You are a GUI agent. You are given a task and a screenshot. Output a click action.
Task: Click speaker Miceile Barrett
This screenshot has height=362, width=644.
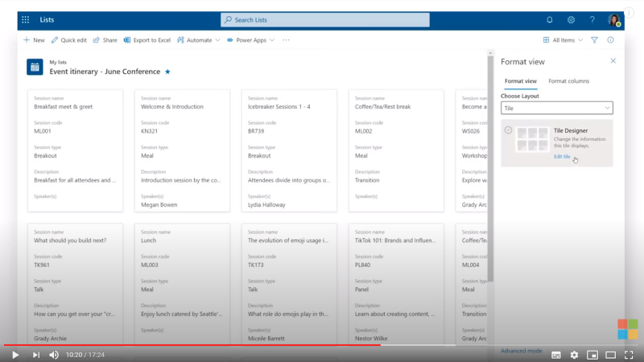(266, 338)
